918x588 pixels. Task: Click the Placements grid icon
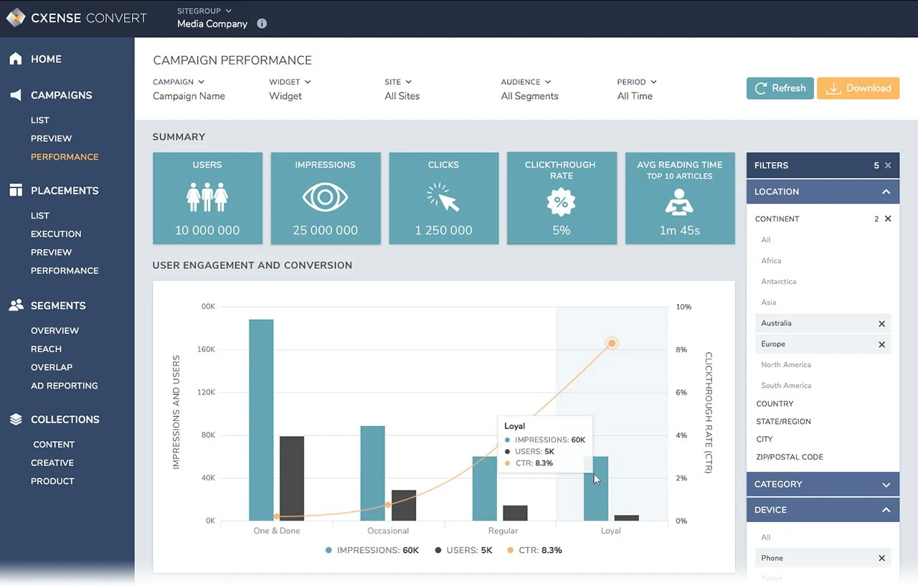16,190
